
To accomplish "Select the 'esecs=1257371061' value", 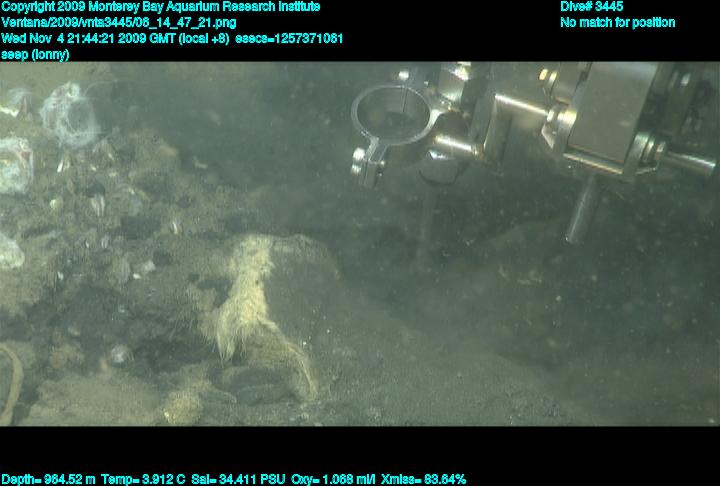I will coord(289,38).
